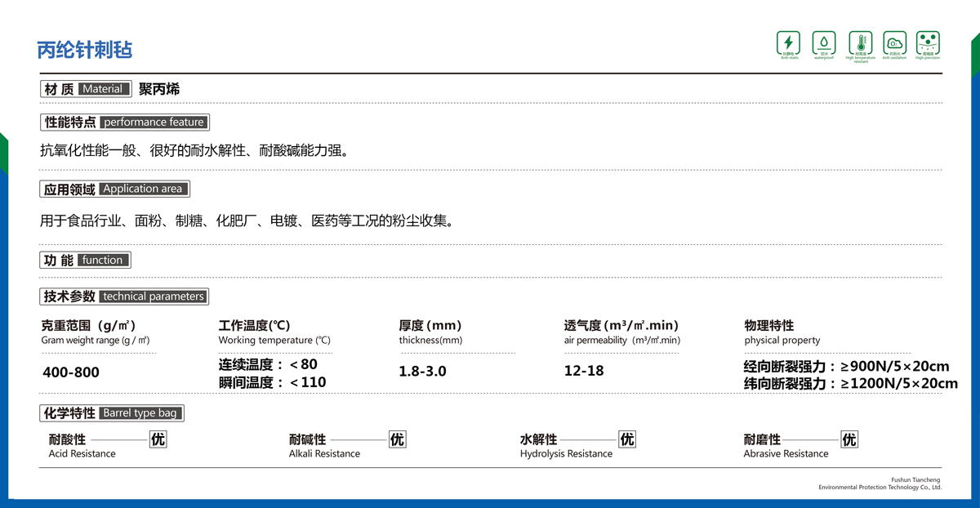Click the 丙纶针刺毡 page title
The width and height of the screenshot is (980, 508).
[85, 50]
